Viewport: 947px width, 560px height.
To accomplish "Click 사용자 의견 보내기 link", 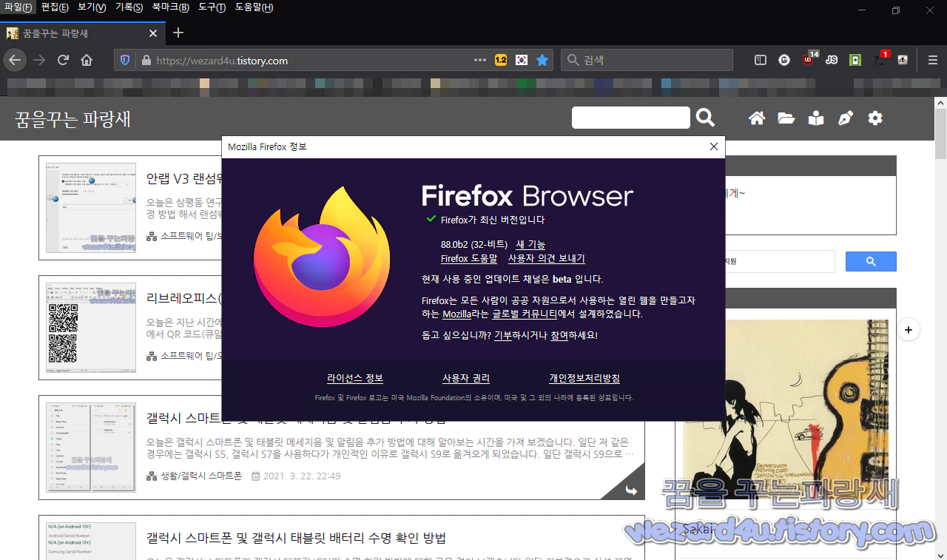I will [x=546, y=259].
